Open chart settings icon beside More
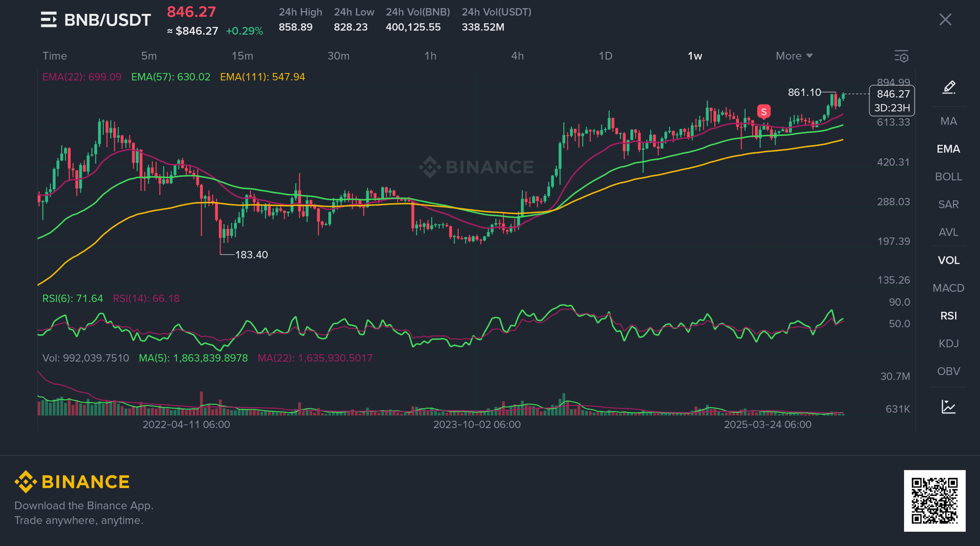The width and height of the screenshot is (980, 546). (902, 56)
